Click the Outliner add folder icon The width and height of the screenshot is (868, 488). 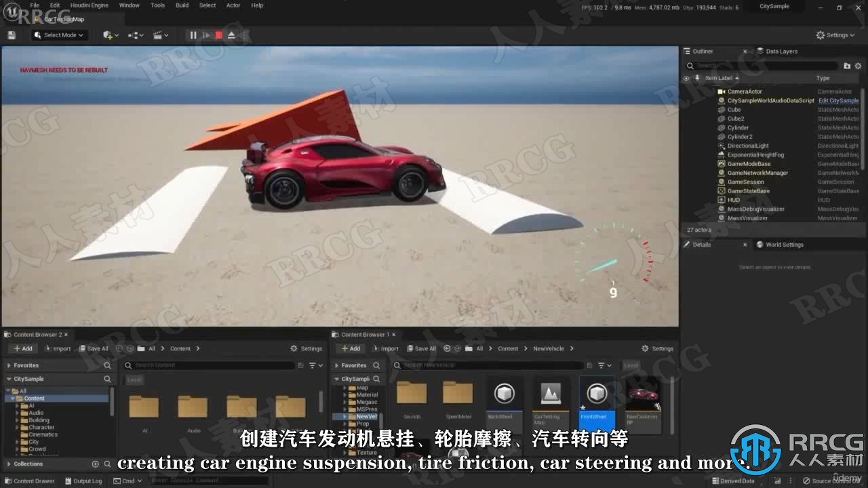(x=846, y=66)
